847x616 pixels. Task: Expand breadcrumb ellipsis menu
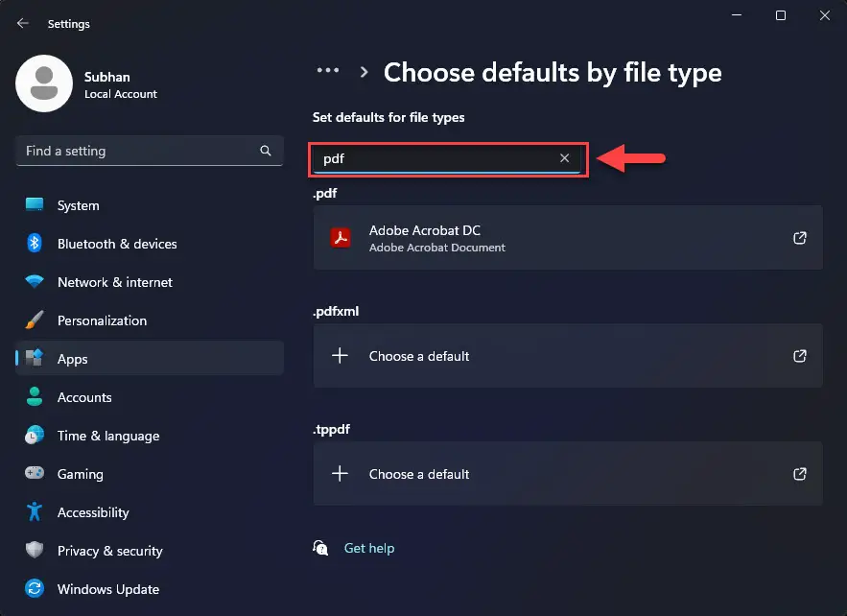[x=328, y=71]
